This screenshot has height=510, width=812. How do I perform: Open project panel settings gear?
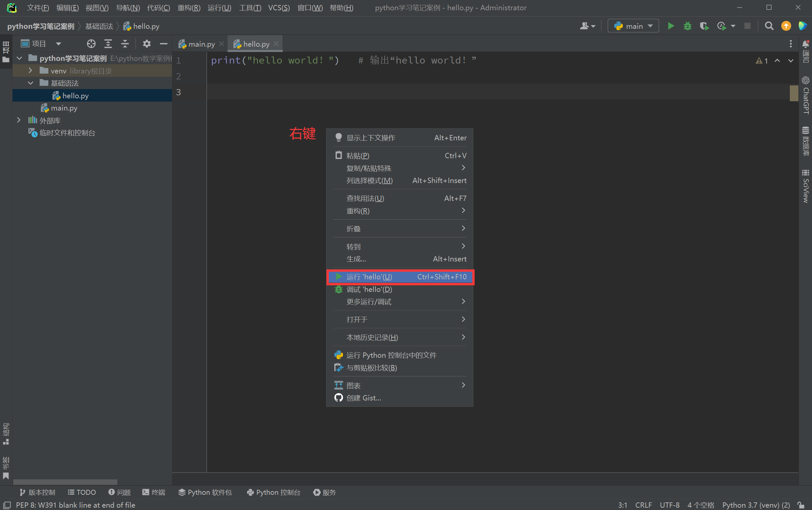147,44
